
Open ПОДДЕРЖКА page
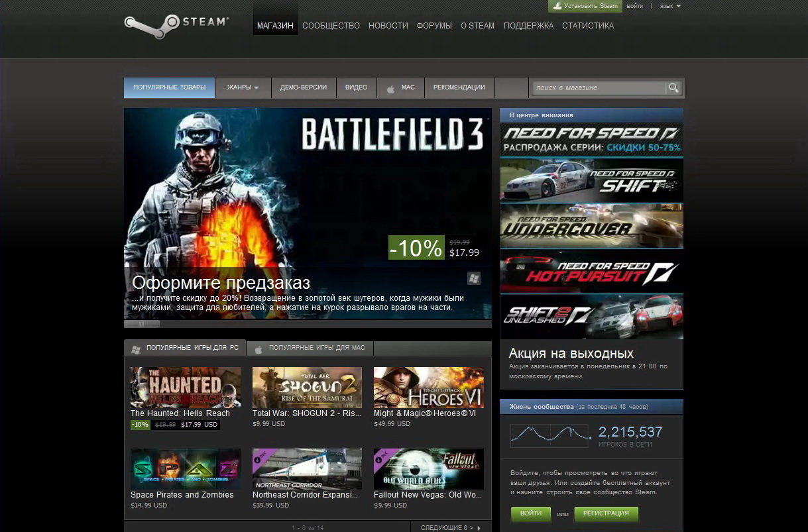pos(528,26)
